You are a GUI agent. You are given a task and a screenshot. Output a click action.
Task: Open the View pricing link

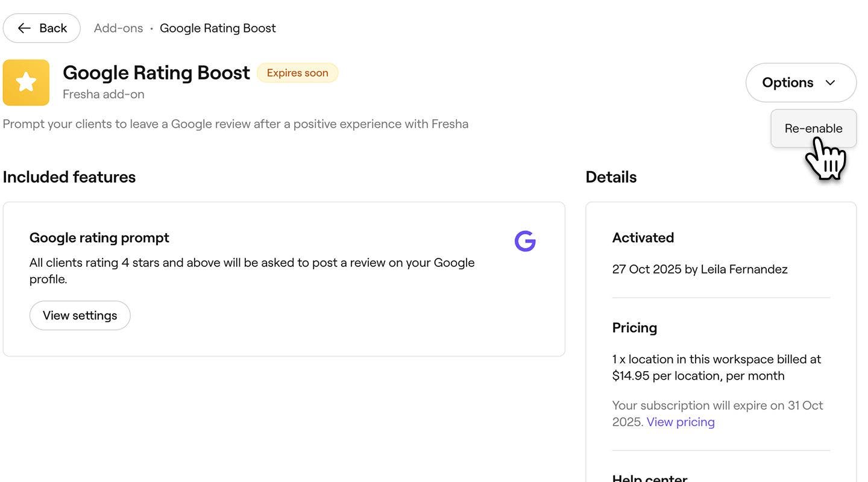click(x=681, y=422)
